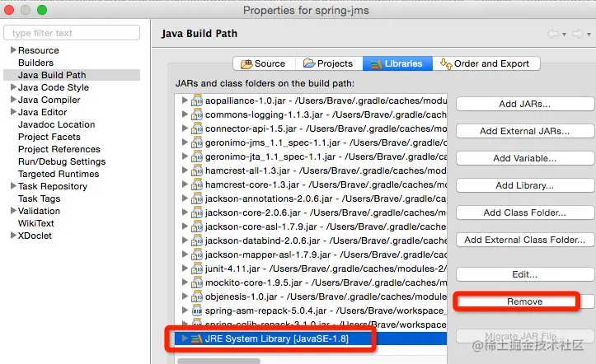Click the Remove button
The width and height of the screenshot is (596, 364).
[525, 301]
